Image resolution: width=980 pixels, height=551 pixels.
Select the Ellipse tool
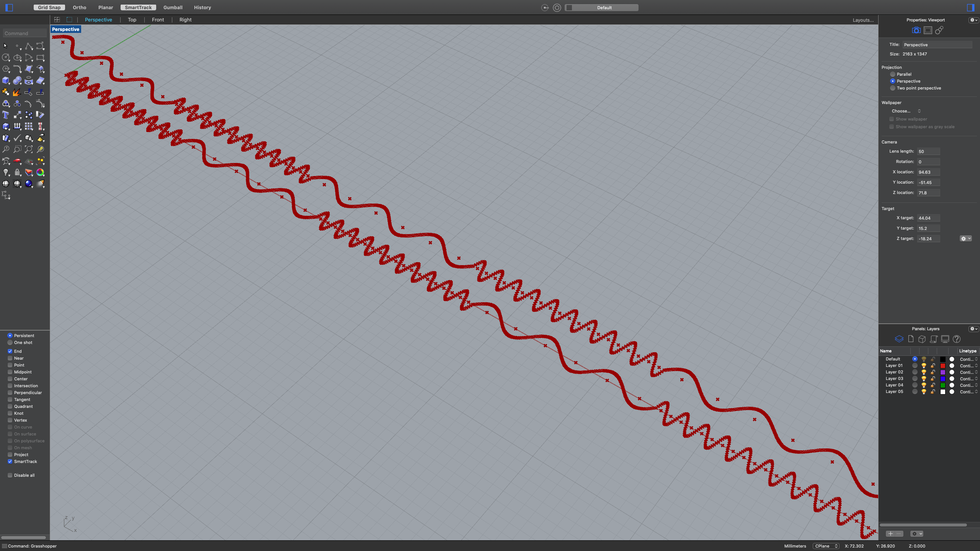[x=17, y=57]
